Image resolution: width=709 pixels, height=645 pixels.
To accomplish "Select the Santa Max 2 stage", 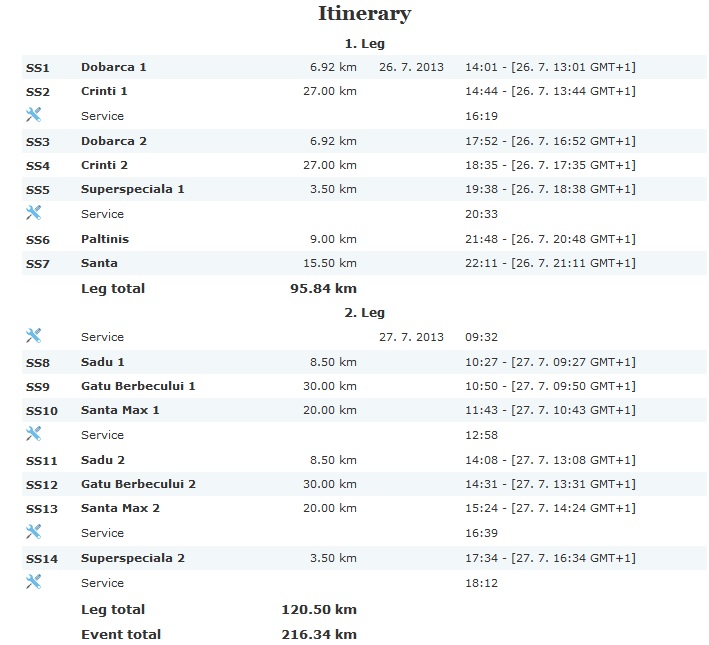I will 120,508.
